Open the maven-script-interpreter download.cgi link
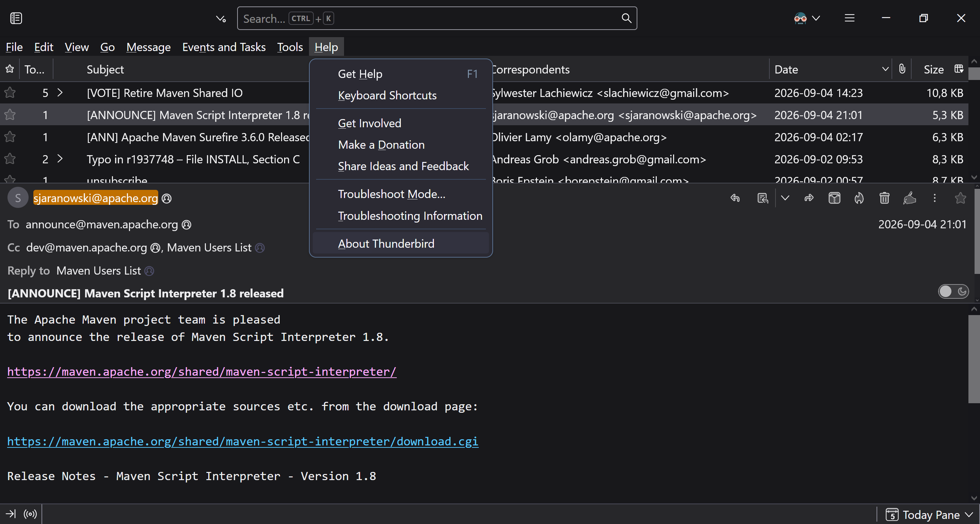The height and width of the screenshot is (524, 980). pos(243,441)
